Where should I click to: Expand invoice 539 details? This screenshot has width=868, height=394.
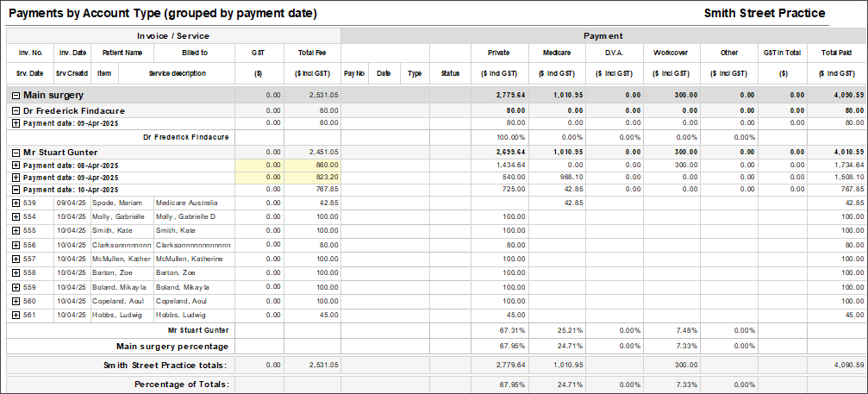(x=16, y=203)
